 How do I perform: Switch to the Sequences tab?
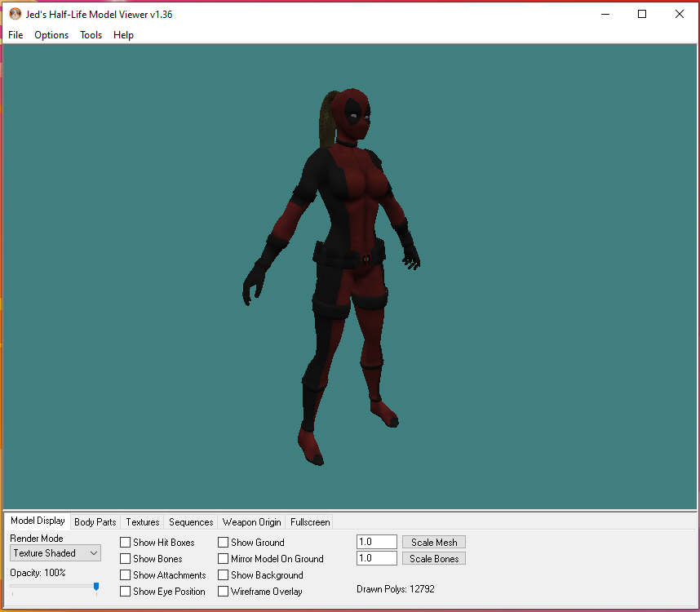(x=191, y=521)
